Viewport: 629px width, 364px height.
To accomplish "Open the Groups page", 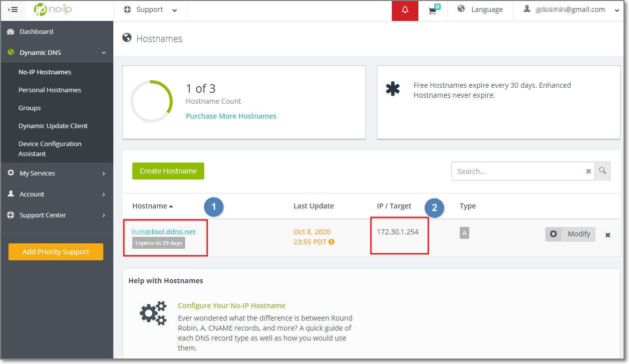I will click(x=29, y=108).
